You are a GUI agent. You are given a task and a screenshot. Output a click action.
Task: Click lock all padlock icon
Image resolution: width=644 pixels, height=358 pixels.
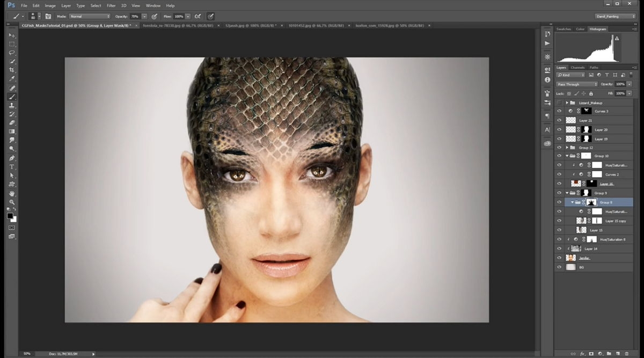pyautogui.click(x=591, y=93)
